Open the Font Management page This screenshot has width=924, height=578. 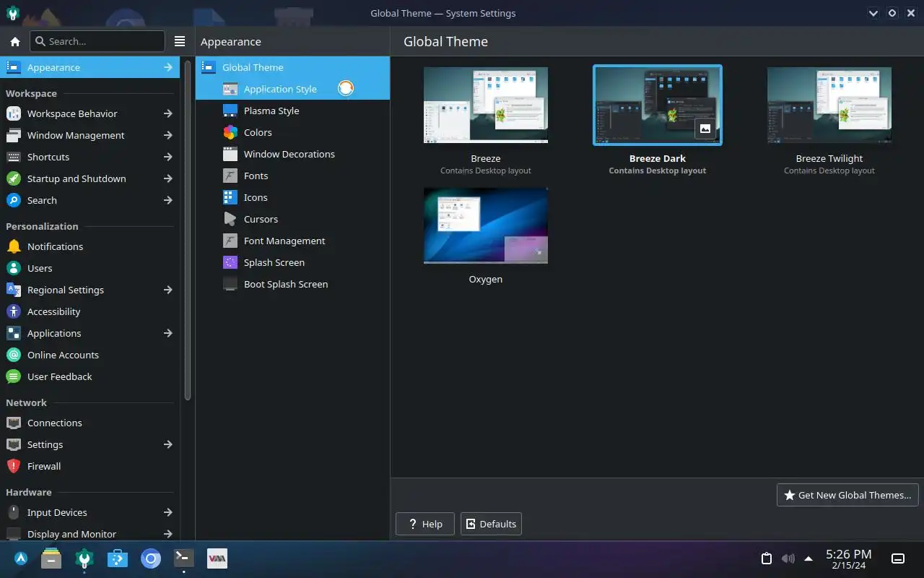(x=292, y=241)
